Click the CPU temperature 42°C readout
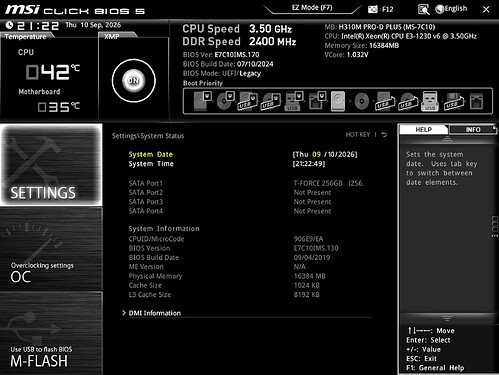Image resolution: width=499 pixels, height=375 pixels. coord(53,72)
